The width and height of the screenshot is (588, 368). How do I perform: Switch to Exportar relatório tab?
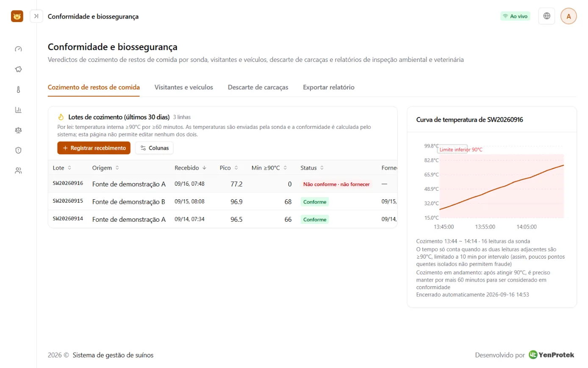point(329,87)
